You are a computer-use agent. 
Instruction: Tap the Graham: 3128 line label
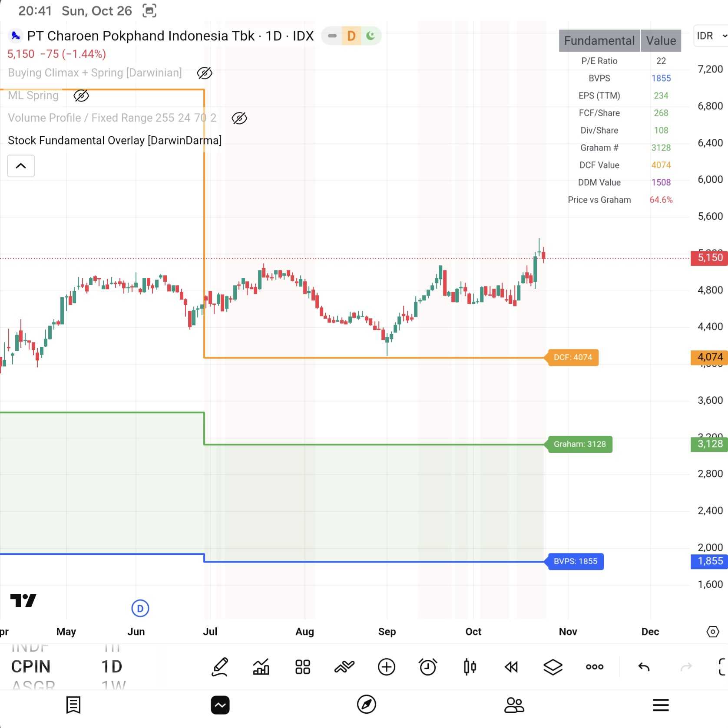[579, 444]
